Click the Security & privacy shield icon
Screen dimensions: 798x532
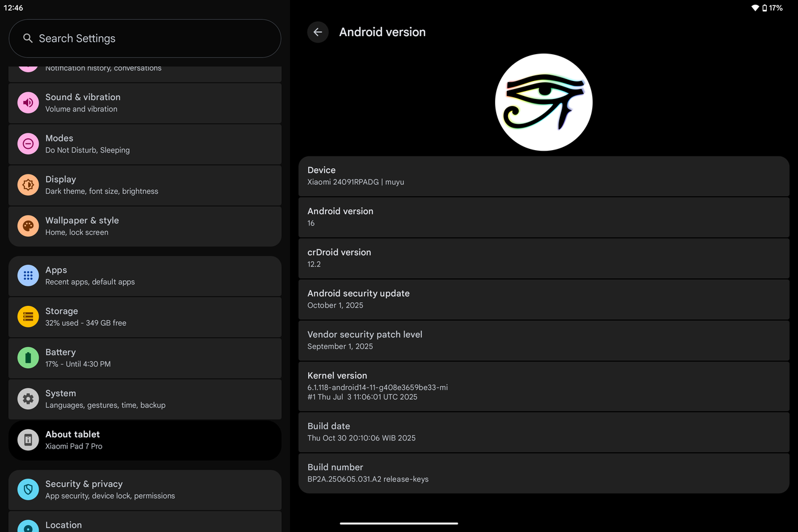[28, 490]
